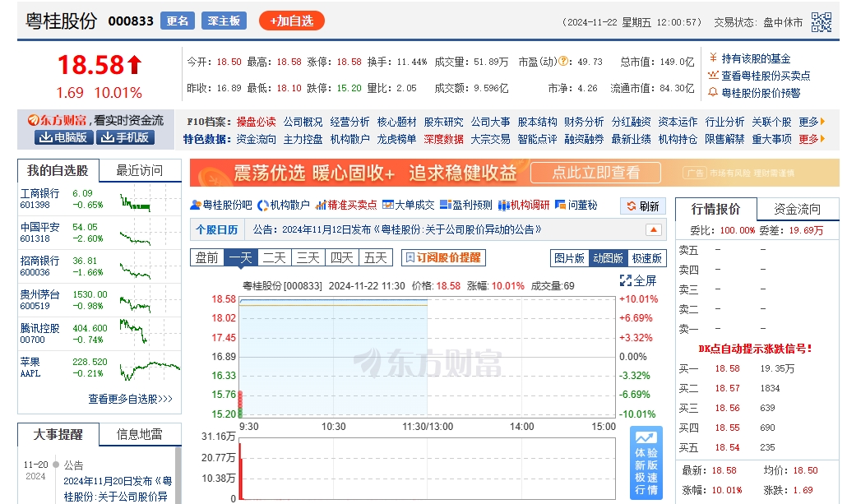Open 公司概况 link

tap(303, 122)
